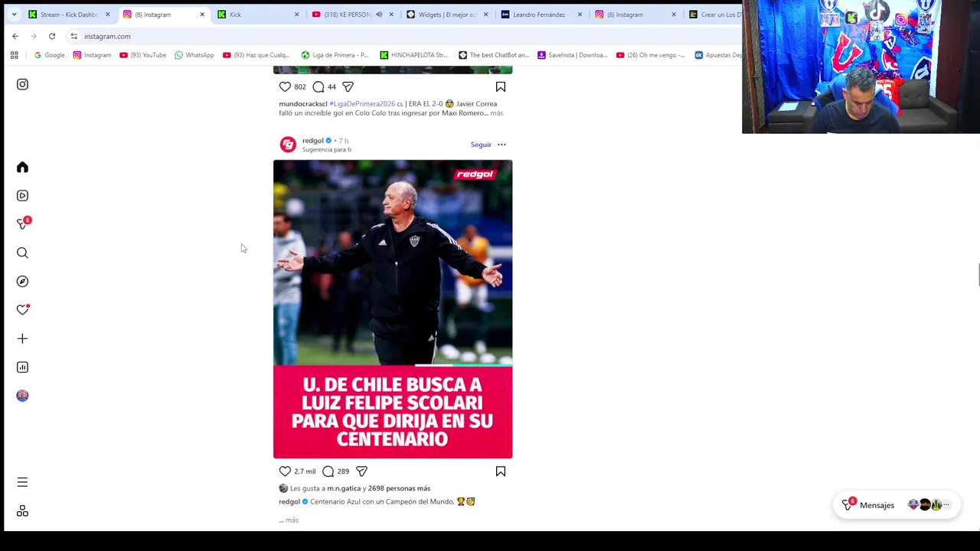Like the redgol Scolari post

[285, 471]
